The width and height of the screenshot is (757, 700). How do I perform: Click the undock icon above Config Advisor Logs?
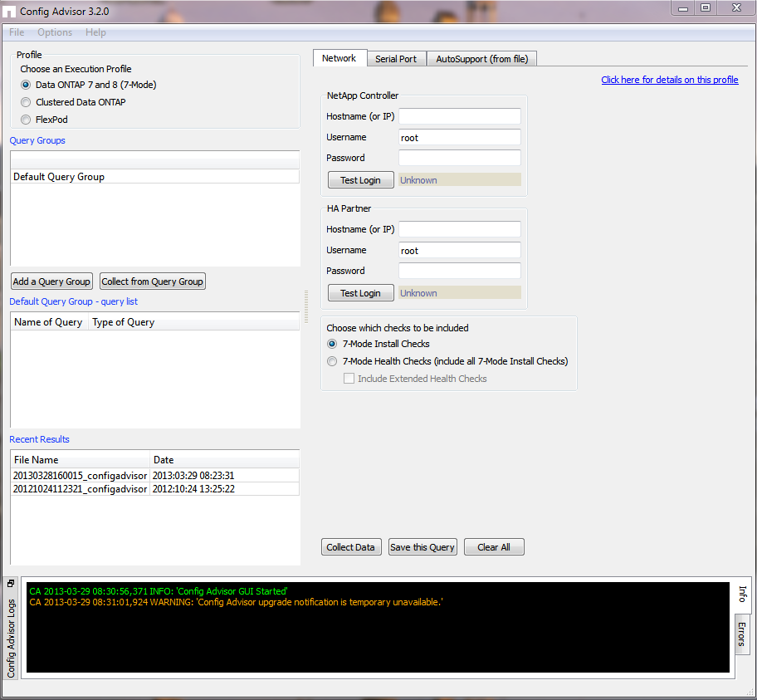click(11, 584)
